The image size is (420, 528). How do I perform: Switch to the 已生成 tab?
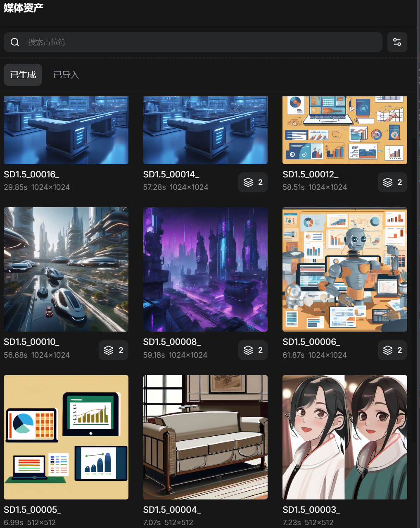click(23, 75)
